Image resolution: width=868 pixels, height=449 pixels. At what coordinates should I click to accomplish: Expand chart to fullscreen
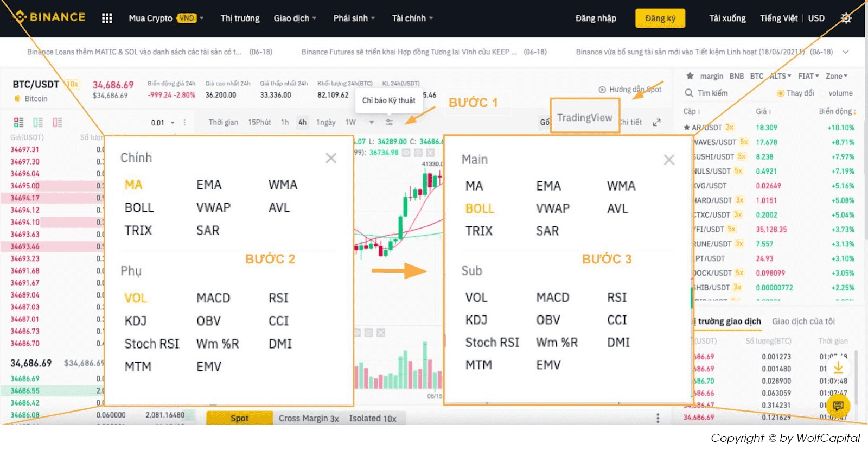click(656, 122)
